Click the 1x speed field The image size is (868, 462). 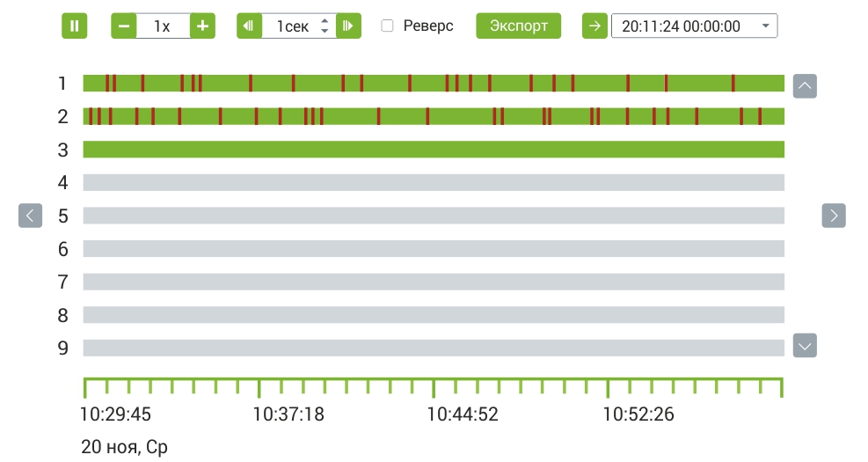coord(163,26)
